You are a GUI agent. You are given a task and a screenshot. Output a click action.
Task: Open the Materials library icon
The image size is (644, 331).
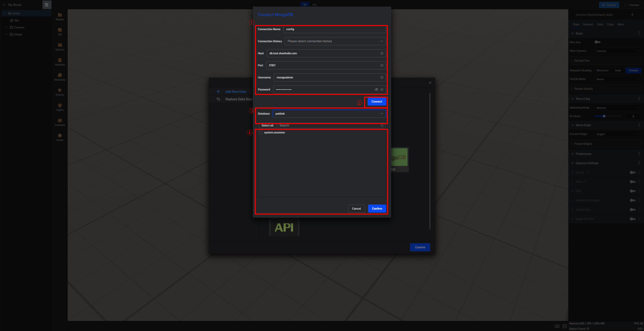click(x=60, y=77)
